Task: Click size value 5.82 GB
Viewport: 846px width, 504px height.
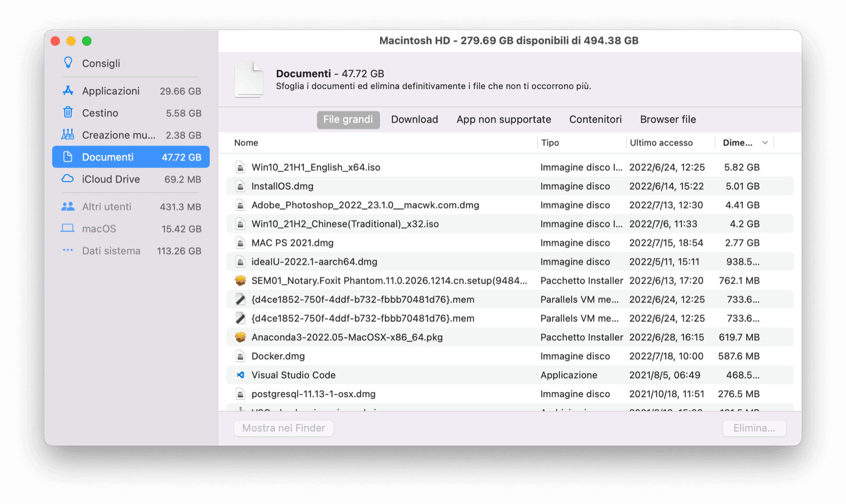Action: point(742,167)
